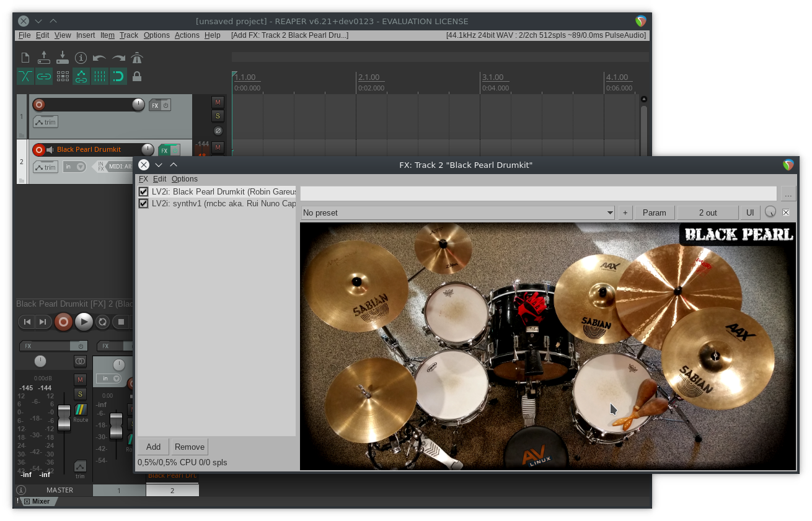Toggle snap magnet icon
The width and height of the screenshot is (812, 521).
pyautogui.click(x=118, y=76)
